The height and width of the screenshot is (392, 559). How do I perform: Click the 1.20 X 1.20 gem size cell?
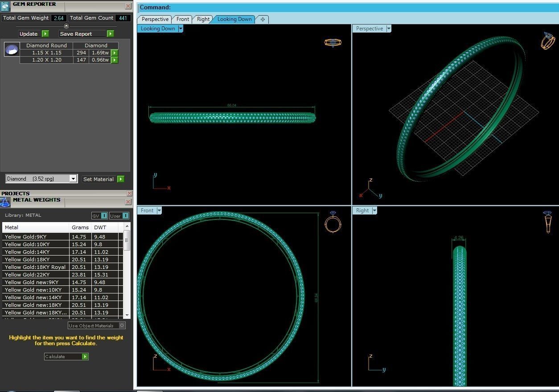pyautogui.click(x=46, y=60)
